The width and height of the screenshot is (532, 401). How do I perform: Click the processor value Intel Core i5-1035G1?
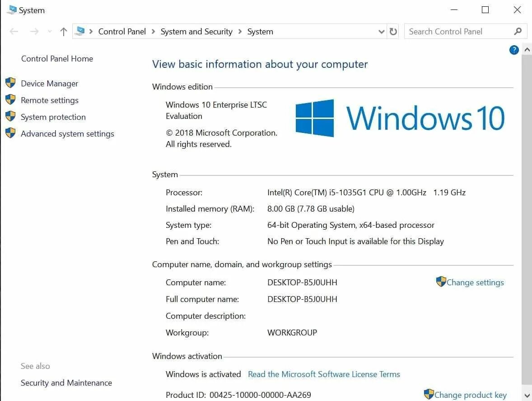coord(366,193)
